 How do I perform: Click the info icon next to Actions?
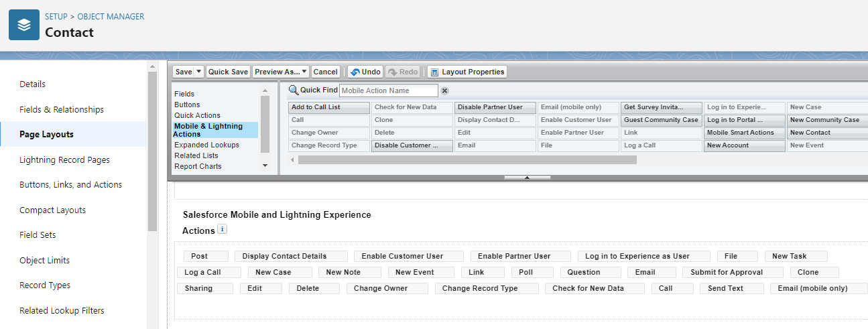223,229
